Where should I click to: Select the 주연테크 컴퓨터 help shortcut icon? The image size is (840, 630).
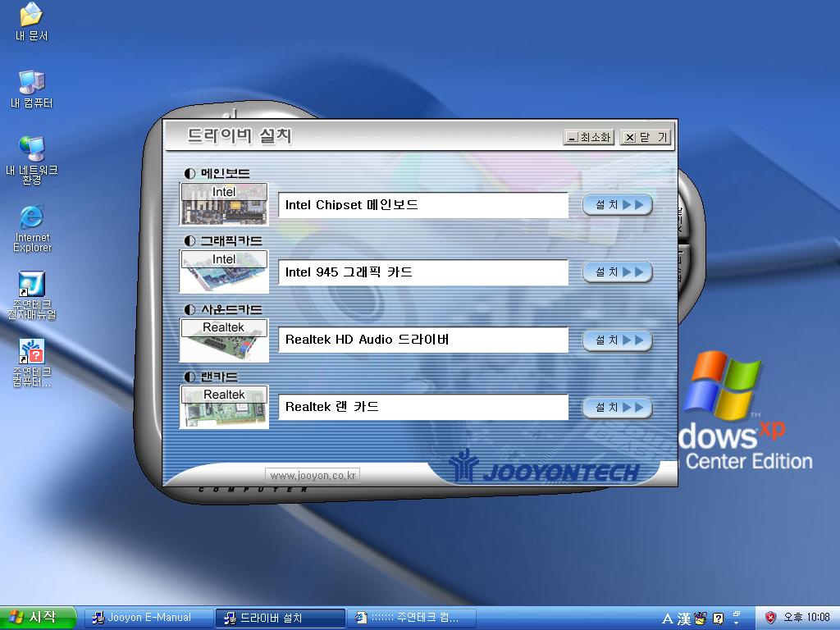coord(32,362)
